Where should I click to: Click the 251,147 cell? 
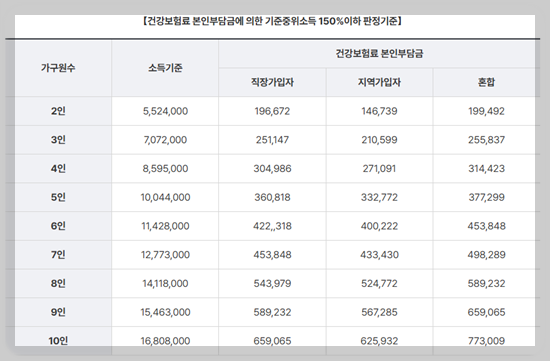coord(272,140)
